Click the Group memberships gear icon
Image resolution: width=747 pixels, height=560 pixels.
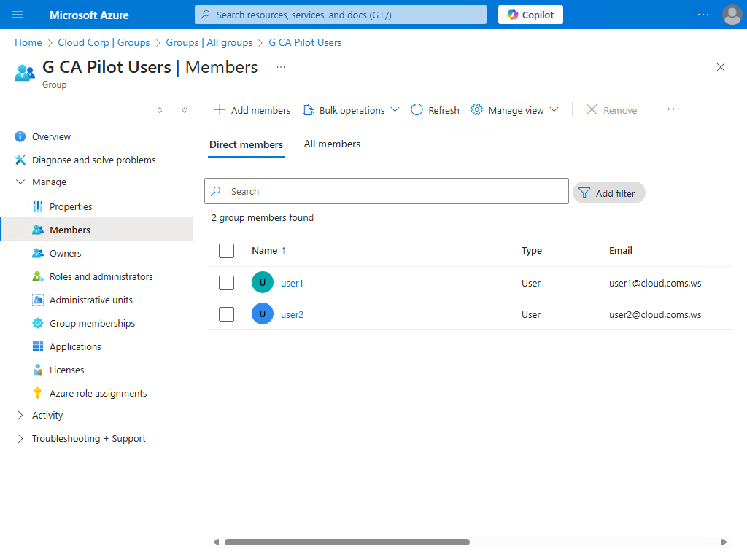coord(38,323)
